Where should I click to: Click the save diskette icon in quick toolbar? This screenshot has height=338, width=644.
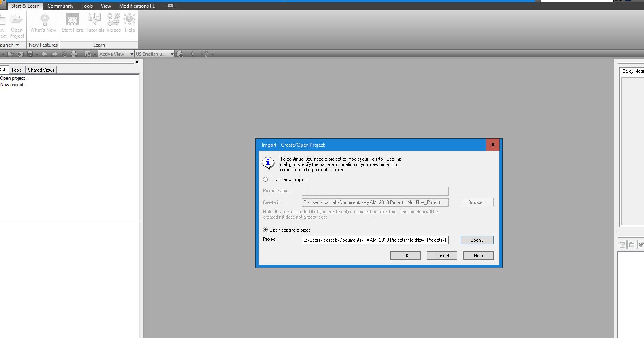30,54
